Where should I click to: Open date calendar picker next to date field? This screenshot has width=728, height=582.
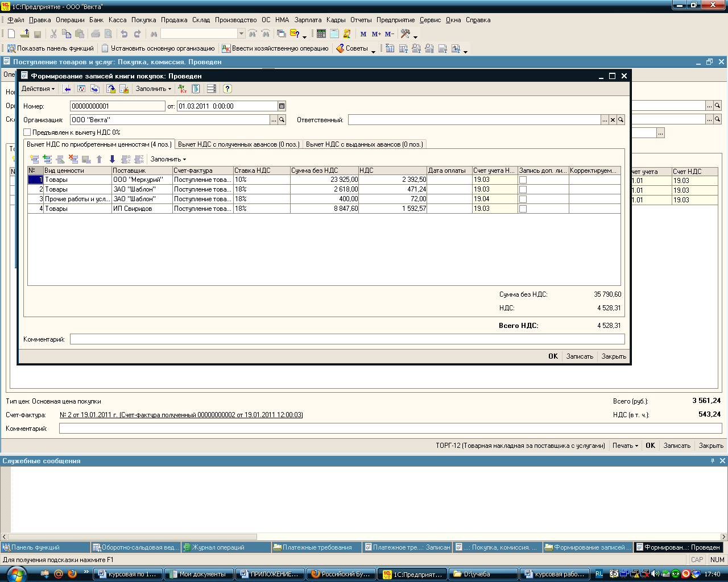(x=282, y=106)
